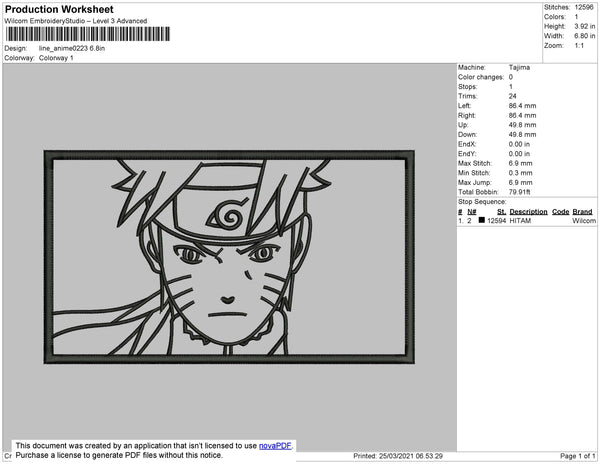The height and width of the screenshot is (464, 600).
Task: Select the Max Jump value 6.9 mm
Action: tap(520, 182)
